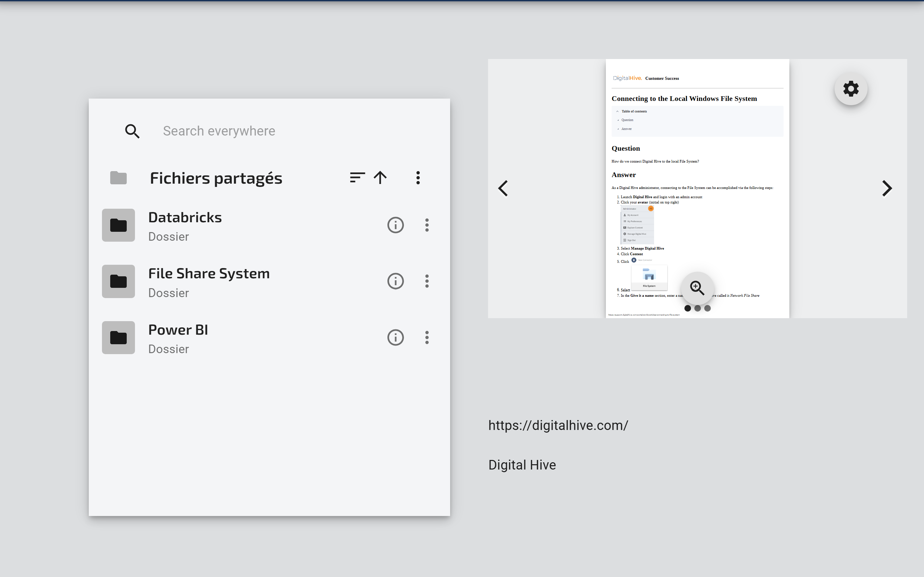Click the zoom-in magnifier on preview
Screen dimensions: 924x577
697,288
